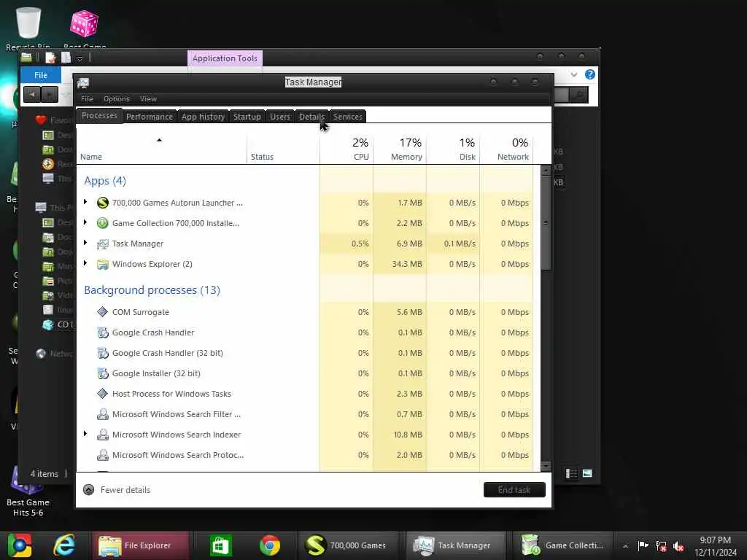This screenshot has width=747, height=560.
Task: Click the Microsoft Windows Search Filter icon
Action: pyautogui.click(x=102, y=414)
